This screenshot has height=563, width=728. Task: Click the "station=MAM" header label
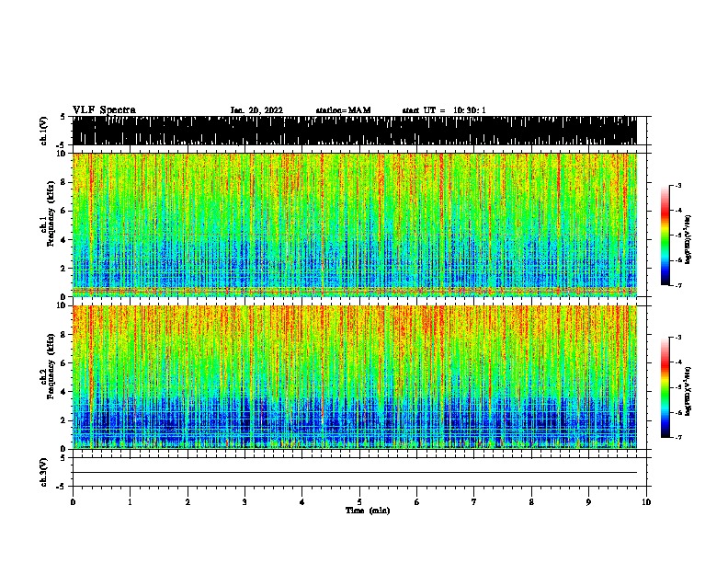(x=343, y=110)
